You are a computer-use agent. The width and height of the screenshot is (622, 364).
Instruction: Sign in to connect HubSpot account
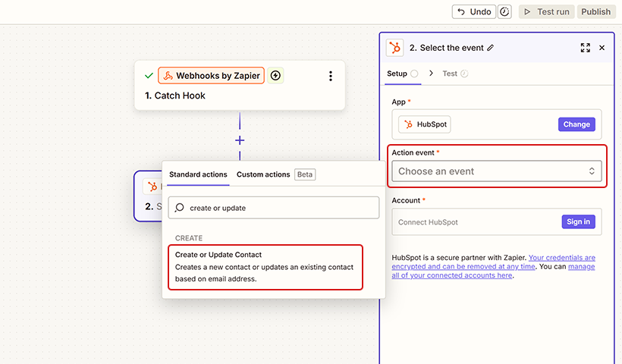point(578,221)
